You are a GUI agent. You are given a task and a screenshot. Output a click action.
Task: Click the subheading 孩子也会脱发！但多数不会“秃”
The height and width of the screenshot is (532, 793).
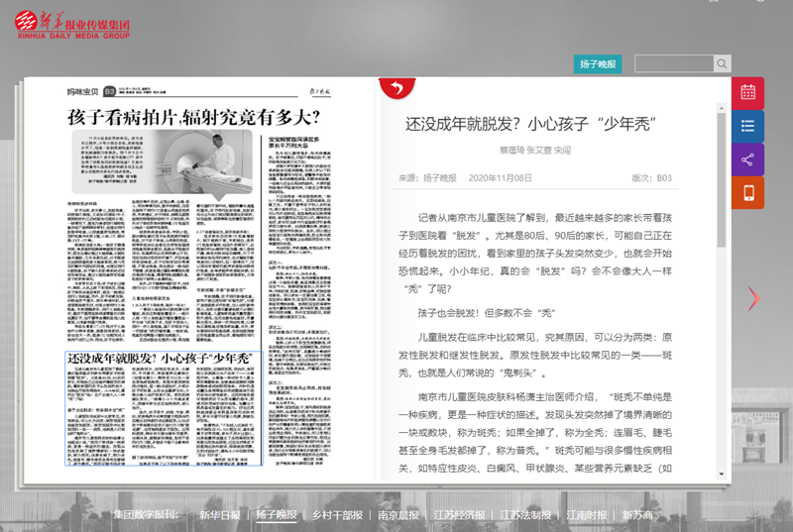coord(487,313)
